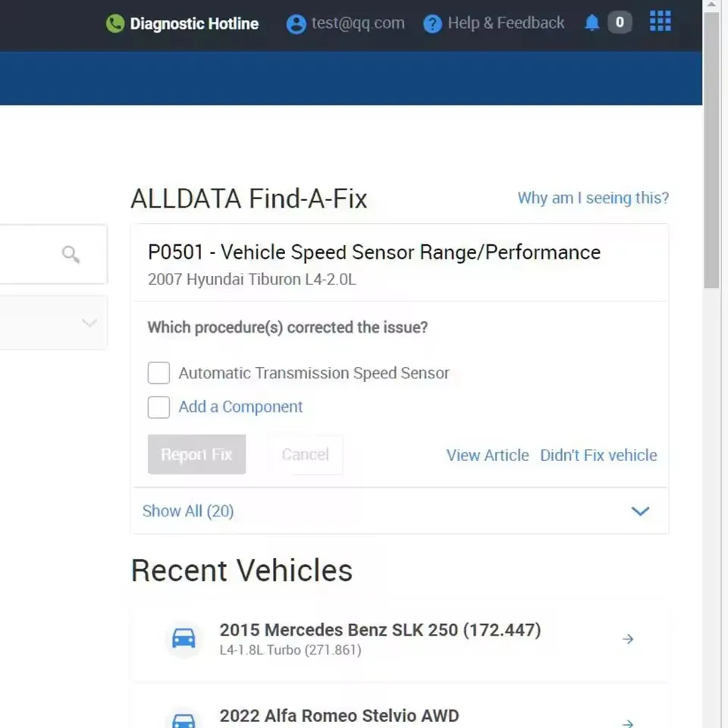Click the scrollbar up arrow
Image resolution: width=728 pixels, height=728 pixels.
pos(711,5)
